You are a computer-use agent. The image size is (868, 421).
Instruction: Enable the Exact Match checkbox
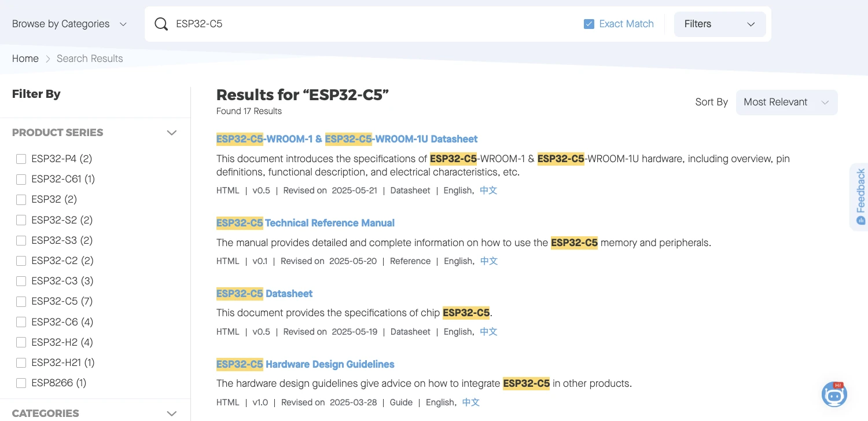(589, 24)
